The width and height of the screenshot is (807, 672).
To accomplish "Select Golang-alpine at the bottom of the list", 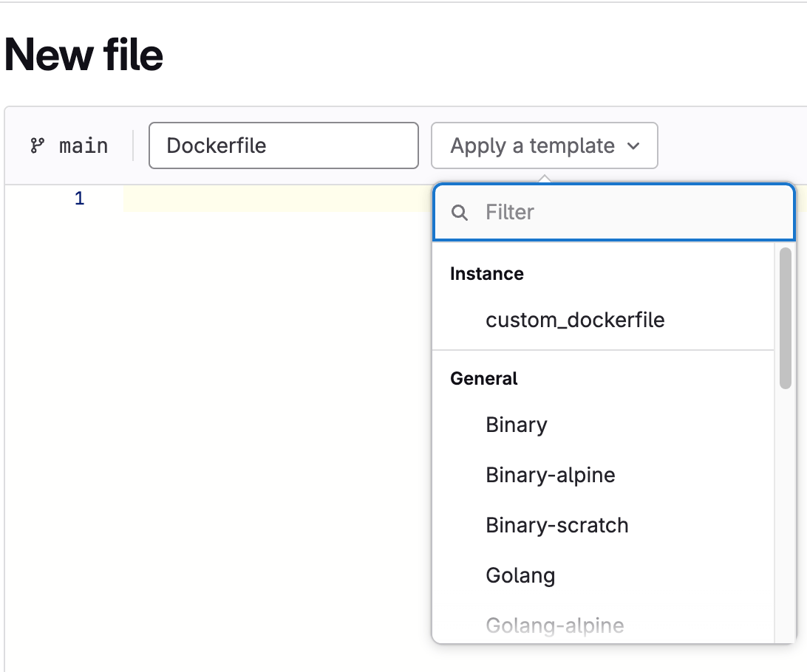I will click(x=554, y=625).
